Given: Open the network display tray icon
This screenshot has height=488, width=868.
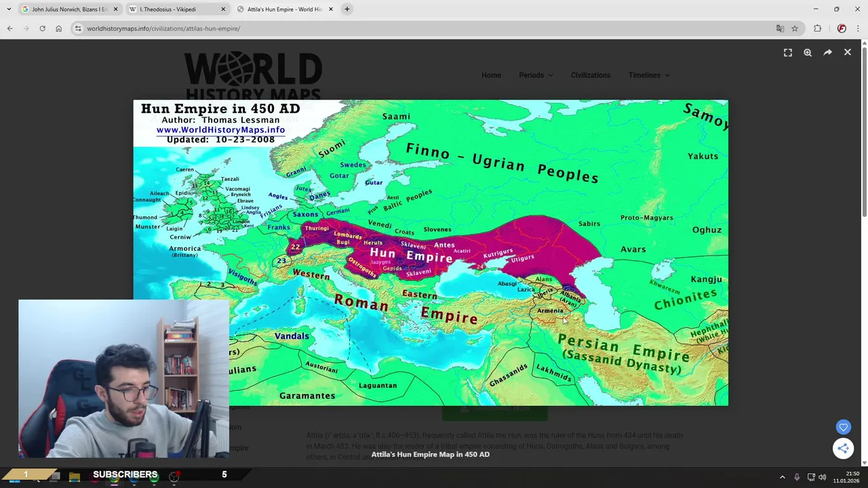Looking at the screenshot, I should [x=811, y=477].
